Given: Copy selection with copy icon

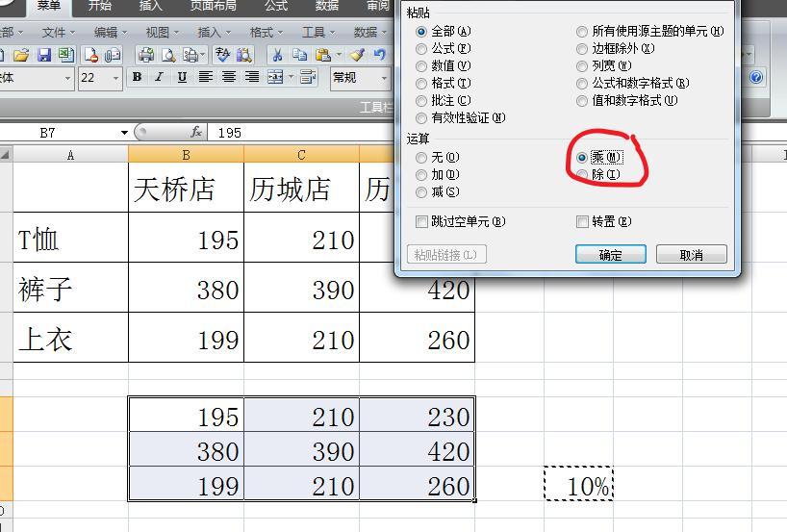Looking at the screenshot, I should pos(299,55).
